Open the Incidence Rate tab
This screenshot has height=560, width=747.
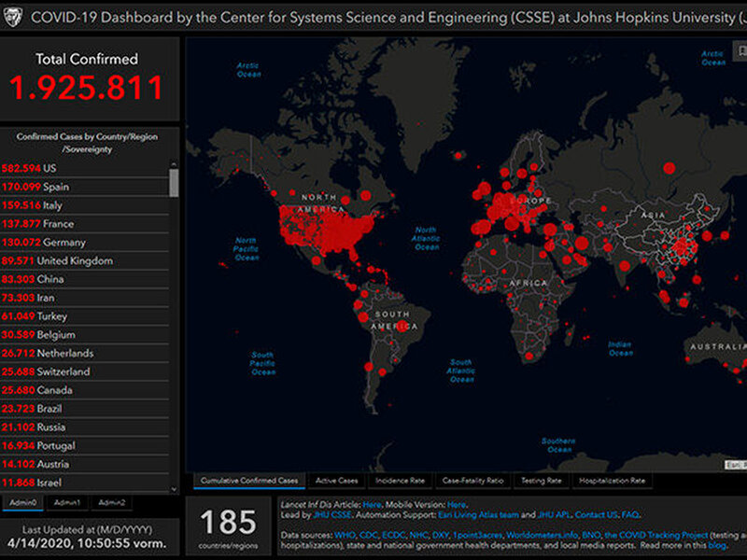400,481
